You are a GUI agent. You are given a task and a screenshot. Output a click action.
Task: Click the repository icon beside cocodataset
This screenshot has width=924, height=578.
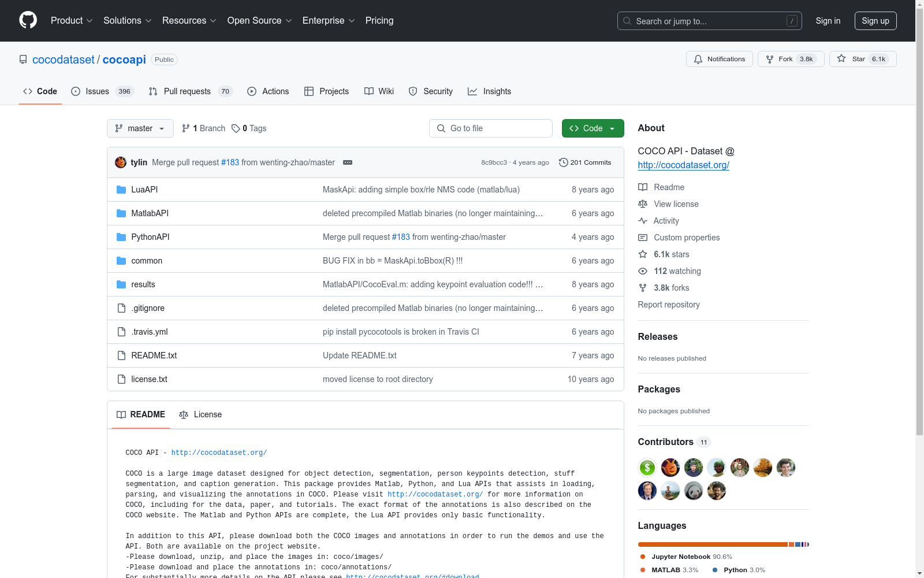[23, 60]
